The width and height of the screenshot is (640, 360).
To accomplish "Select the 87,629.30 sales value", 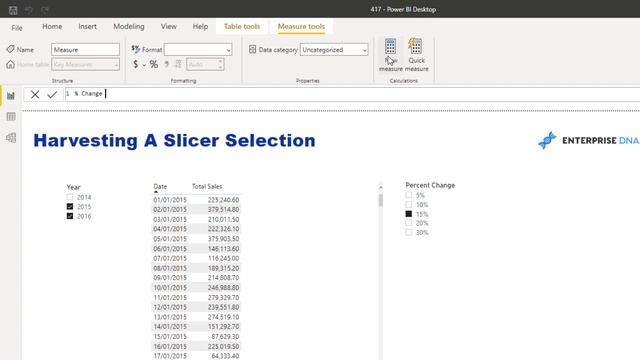I will click(x=225, y=337).
